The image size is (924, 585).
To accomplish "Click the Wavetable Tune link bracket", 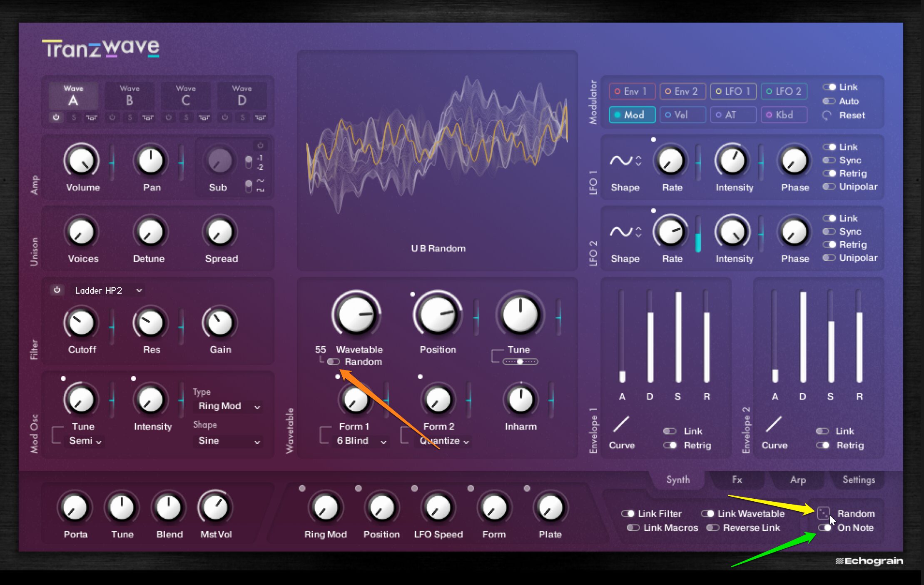I will [x=497, y=356].
